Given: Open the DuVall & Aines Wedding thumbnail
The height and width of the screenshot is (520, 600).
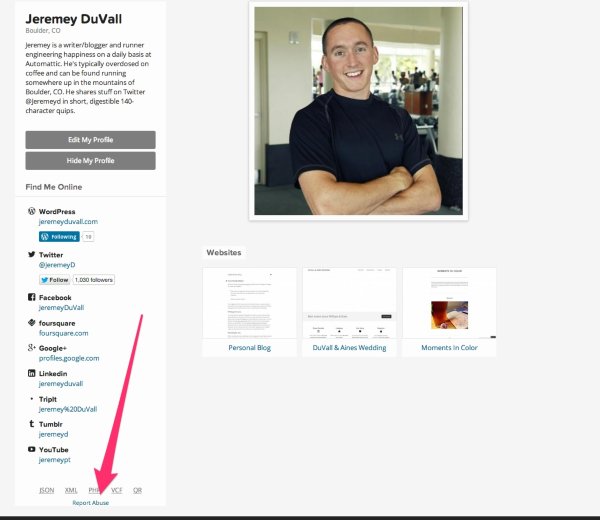Looking at the screenshot, I should click(349, 303).
